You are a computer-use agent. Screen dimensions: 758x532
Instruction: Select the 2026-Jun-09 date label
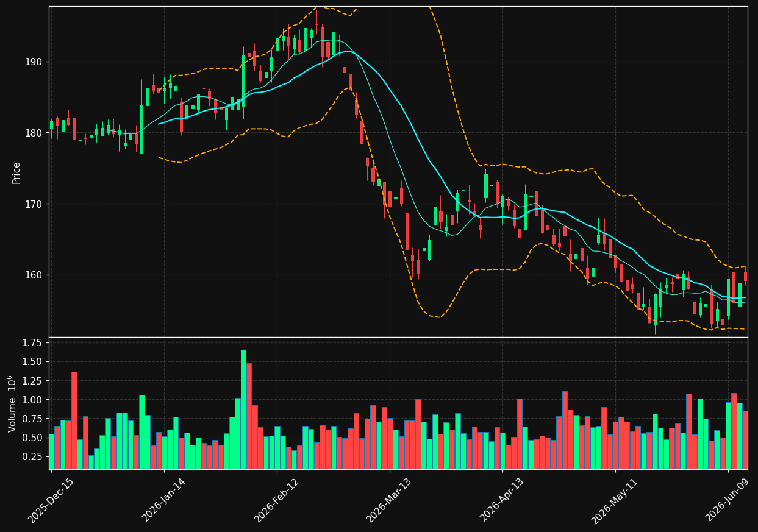727,500
